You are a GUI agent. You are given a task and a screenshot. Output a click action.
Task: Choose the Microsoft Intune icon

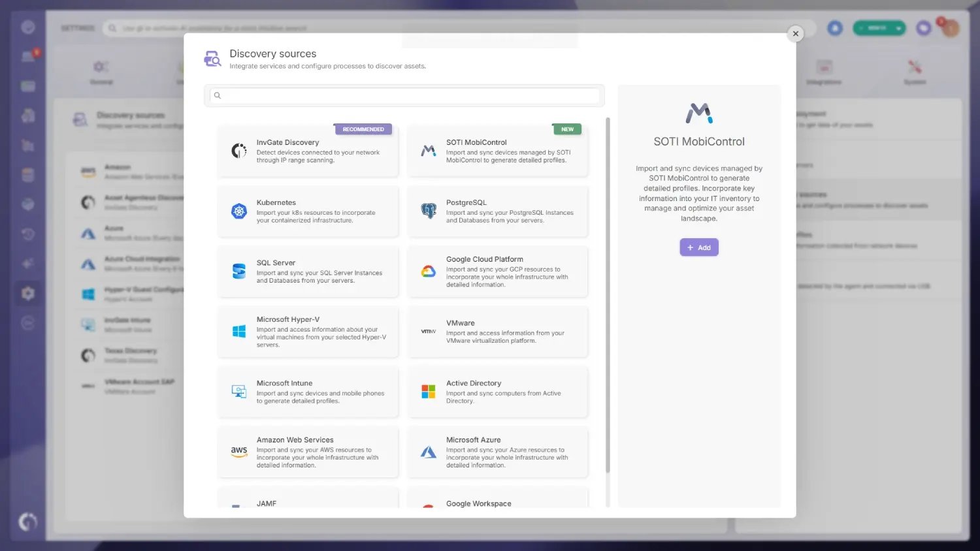tap(239, 392)
